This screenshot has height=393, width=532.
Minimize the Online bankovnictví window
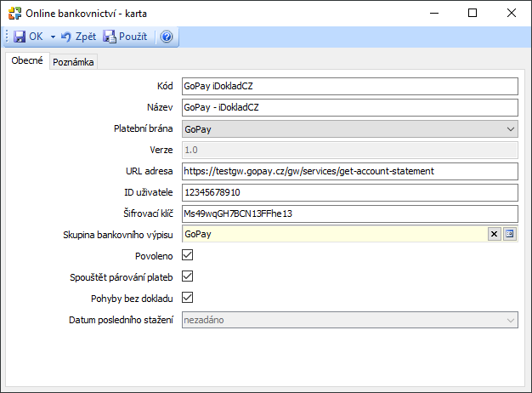(434, 14)
